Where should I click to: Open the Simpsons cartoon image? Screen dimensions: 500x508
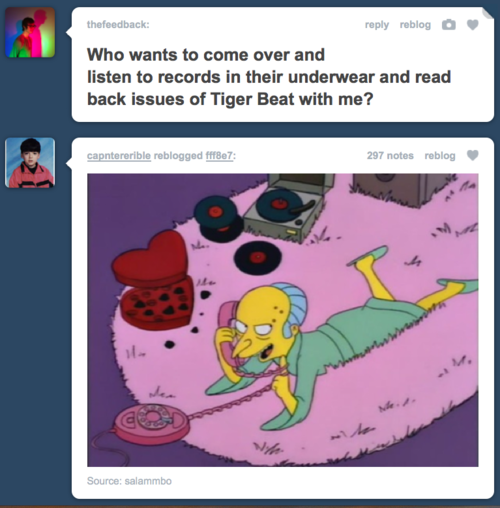pyautogui.click(x=283, y=320)
